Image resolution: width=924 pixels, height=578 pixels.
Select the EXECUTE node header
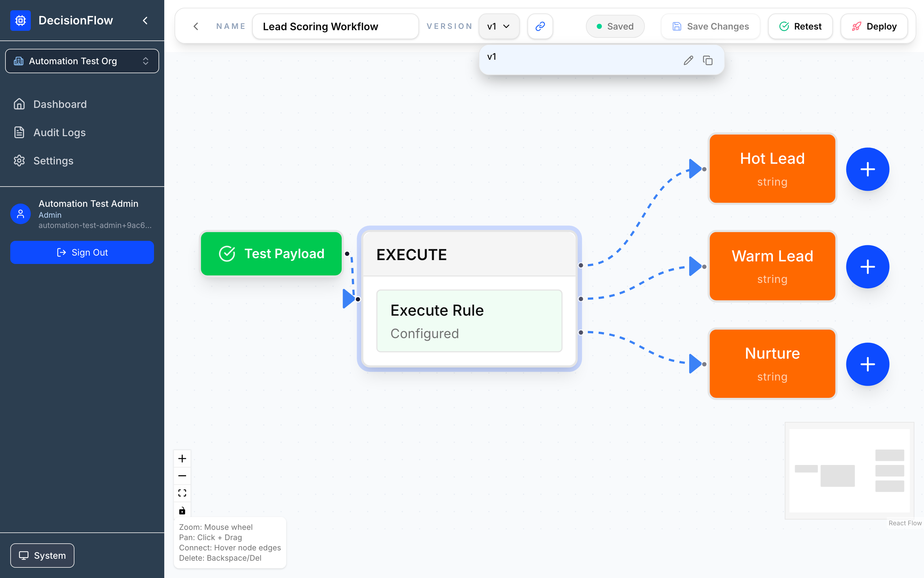tap(469, 255)
